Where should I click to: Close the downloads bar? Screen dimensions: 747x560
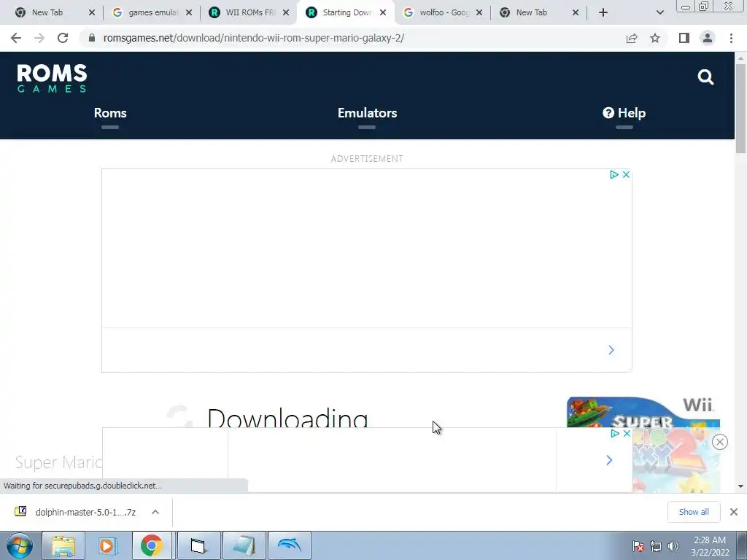734,512
